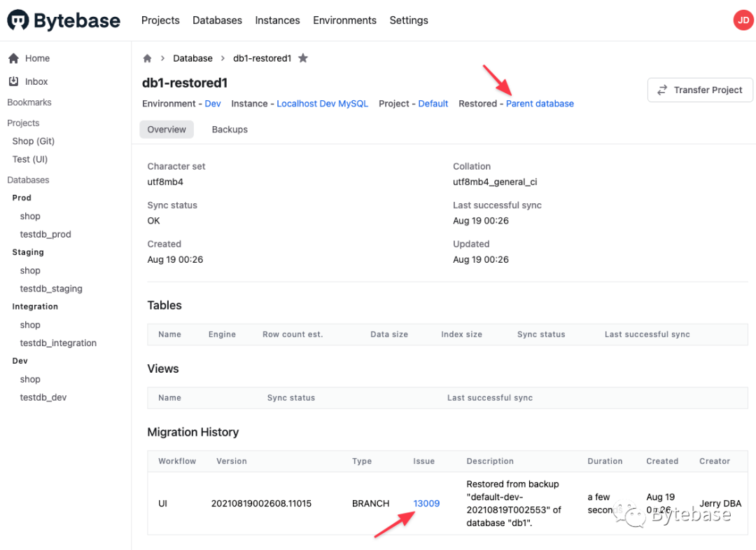Open the Projects menu
756x550 pixels.
tap(160, 20)
